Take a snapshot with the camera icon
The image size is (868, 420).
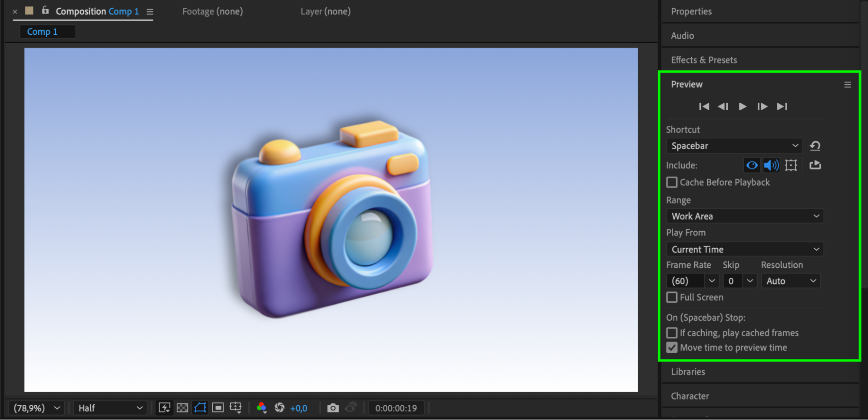[333, 408]
